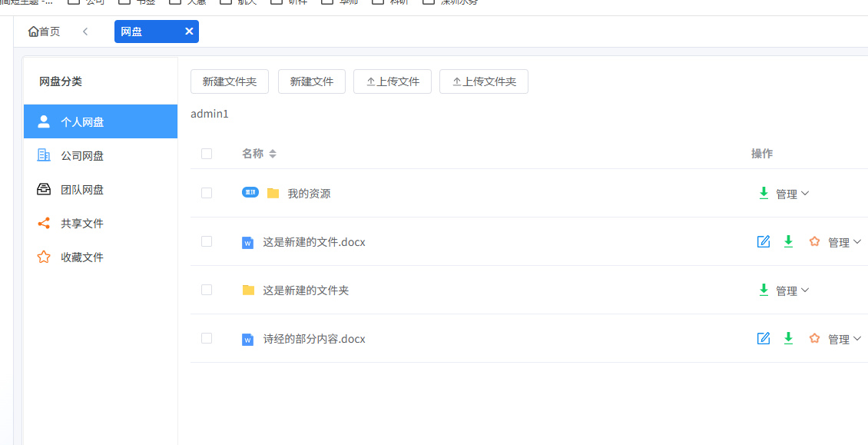The width and height of the screenshot is (868, 445).
Task: Check the box for 诗经的部分内容.docx
Action: (207, 338)
